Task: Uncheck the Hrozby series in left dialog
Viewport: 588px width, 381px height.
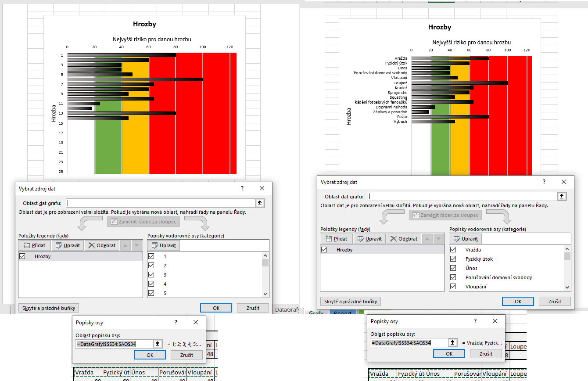Action: tap(23, 256)
